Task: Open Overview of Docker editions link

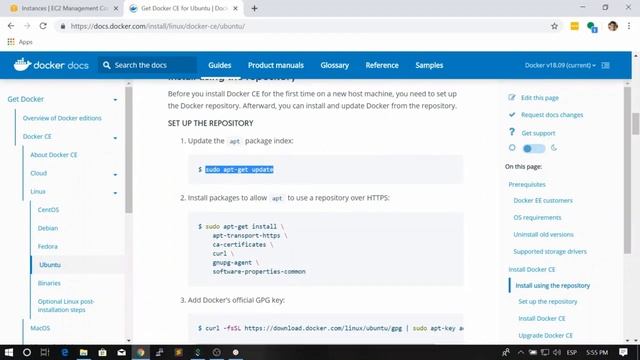Action: 62,118
